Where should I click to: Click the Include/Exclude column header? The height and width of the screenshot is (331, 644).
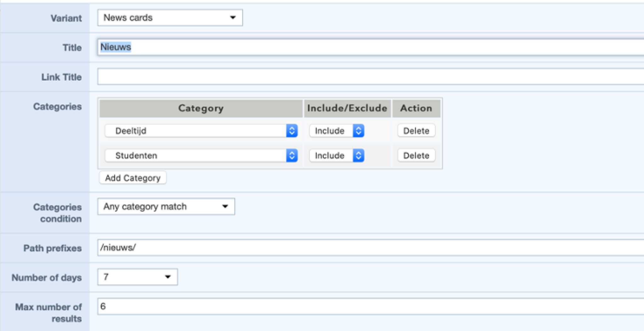(347, 108)
